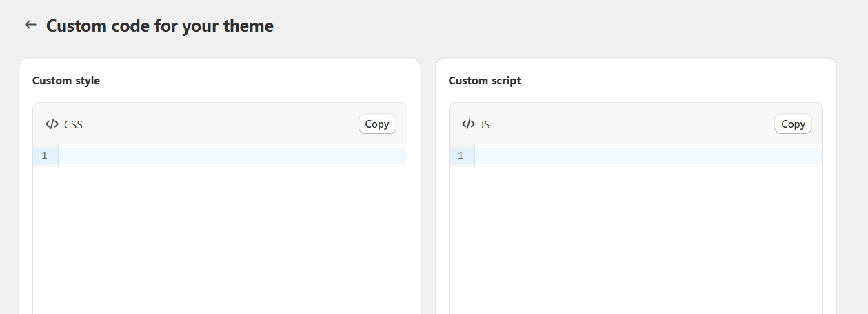Focus line 1 of the JS editor
Screen dimensions: 868x314
pyautogui.click(x=649, y=155)
